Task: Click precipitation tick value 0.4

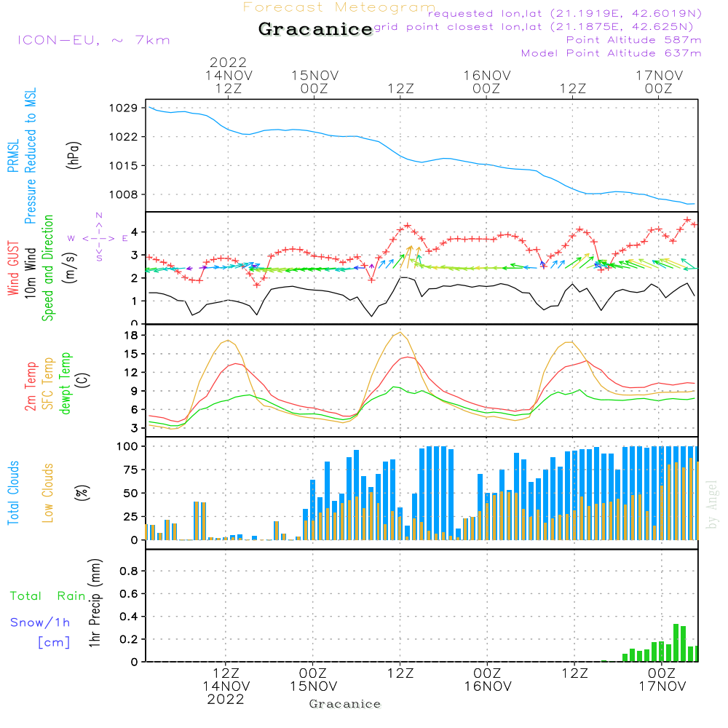Action: (129, 617)
